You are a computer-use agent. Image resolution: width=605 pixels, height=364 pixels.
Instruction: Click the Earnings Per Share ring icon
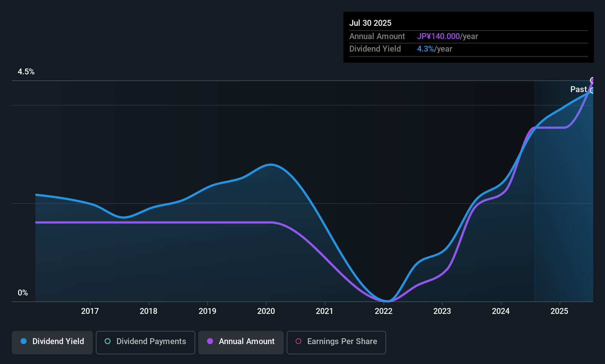(x=298, y=342)
